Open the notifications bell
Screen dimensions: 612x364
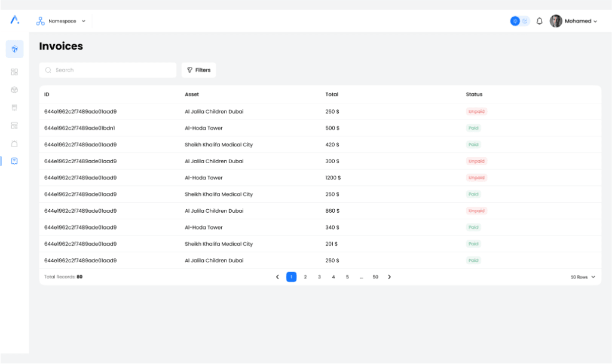point(539,21)
